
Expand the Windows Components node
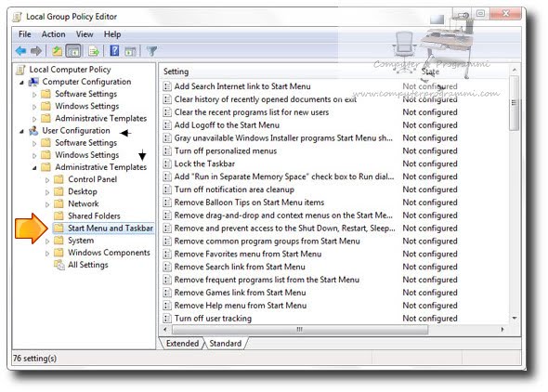click(x=47, y=254)
